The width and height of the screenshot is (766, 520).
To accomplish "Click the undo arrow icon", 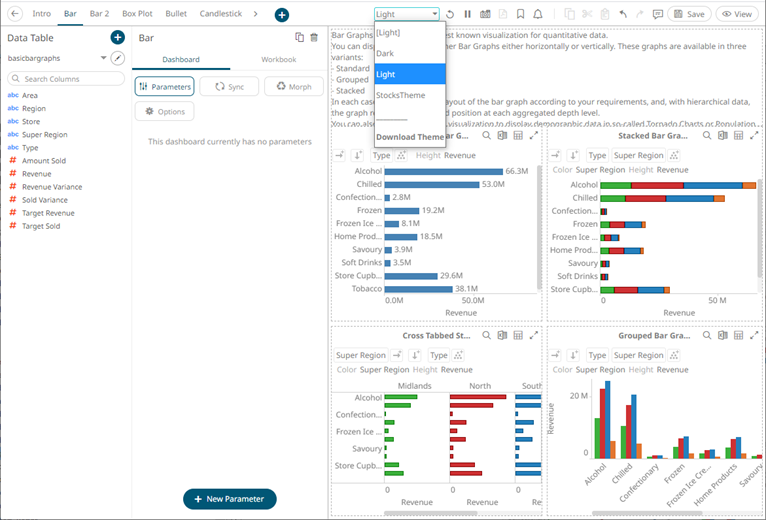I will click(x=623, y=15).
